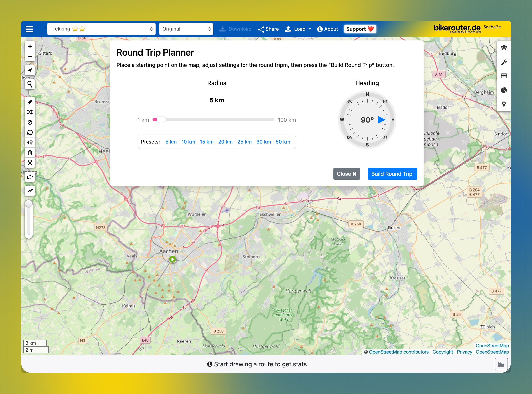The image size is (532, 394).
Task: Select the 20 km radius preset
Action: point(225,142)
